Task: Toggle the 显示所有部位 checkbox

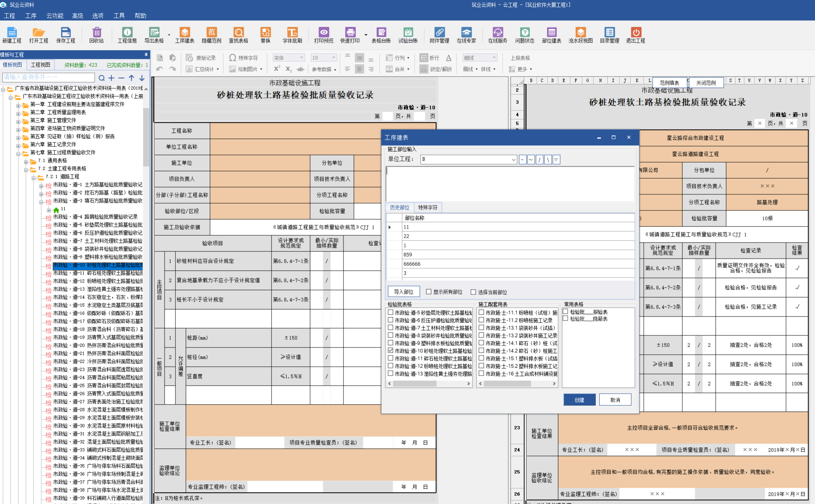Action: pyautogui.click(x=429, y=292)
